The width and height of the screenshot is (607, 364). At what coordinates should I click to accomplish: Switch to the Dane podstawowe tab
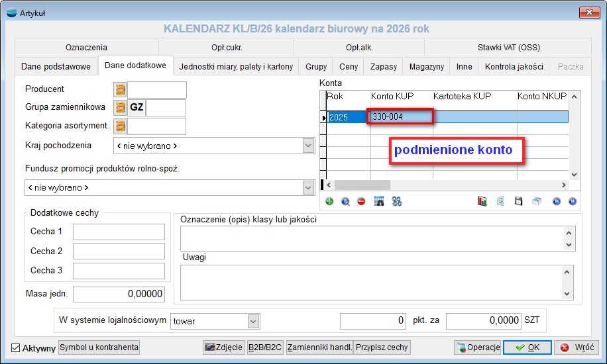click(x=56, y=66)
